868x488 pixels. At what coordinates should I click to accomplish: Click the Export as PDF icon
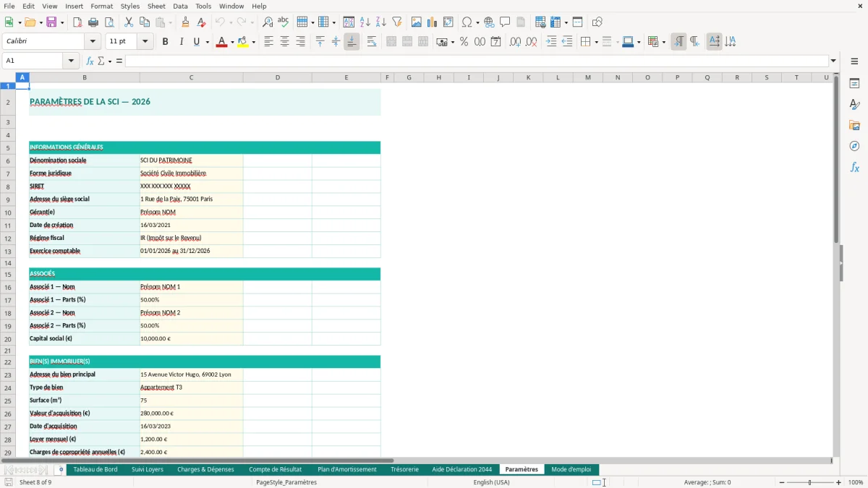pyautogui.click(x=77, y=22)
